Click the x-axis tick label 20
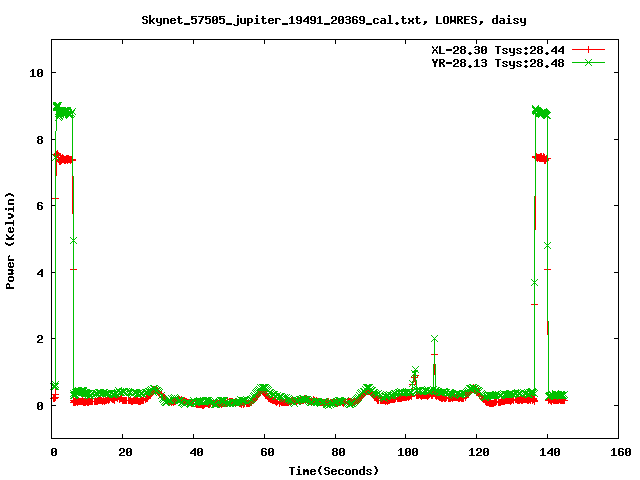640x480 pixels. pos(125,452)
